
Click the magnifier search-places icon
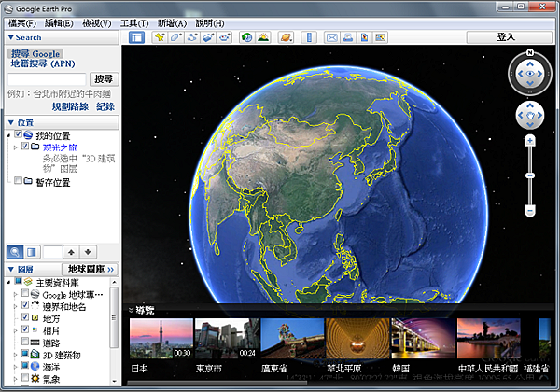click(15, 252)
